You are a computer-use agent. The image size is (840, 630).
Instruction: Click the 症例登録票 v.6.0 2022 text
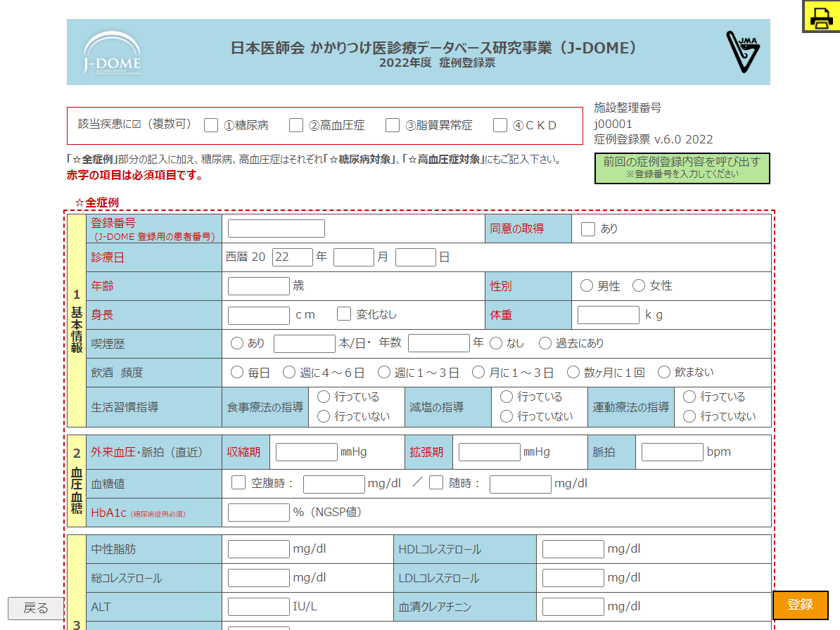(x=653, y=140)
